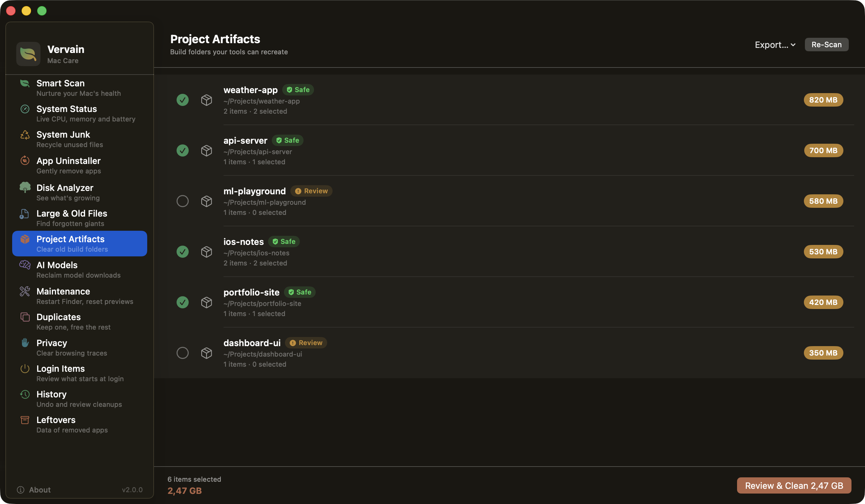Click the 820 MB size badge

pos(823,100)
